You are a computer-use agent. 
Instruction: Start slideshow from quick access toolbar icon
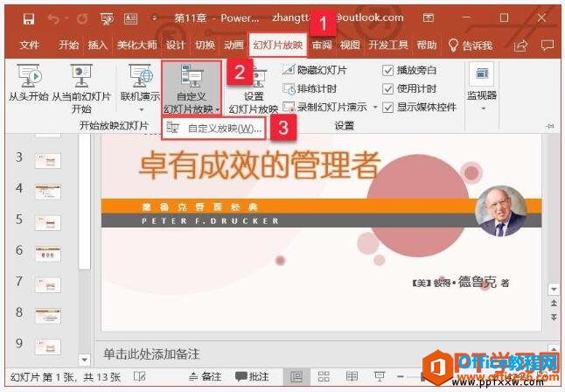tap(107, 18)
